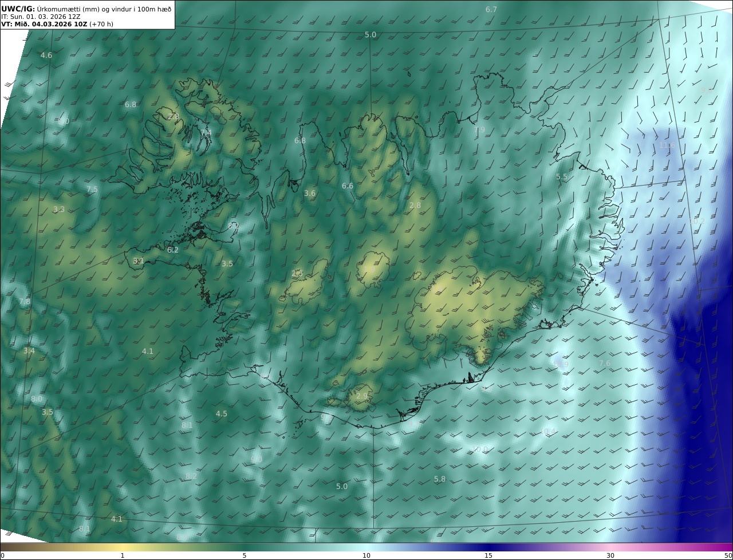Click the 3.3 value label
The width and height of the screenshot is (733, 560).
click(x=59, y=210)
